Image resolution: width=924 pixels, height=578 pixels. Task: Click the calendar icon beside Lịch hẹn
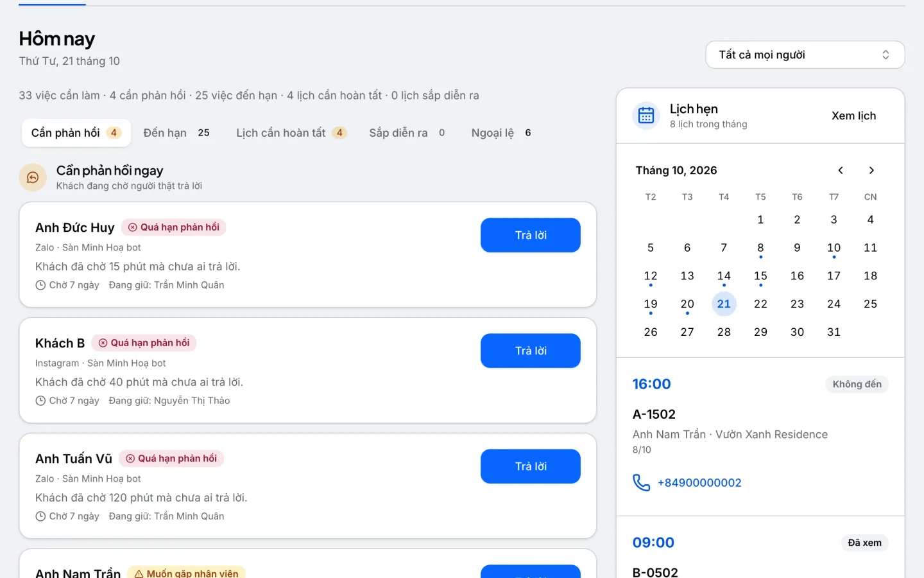click(646, 116)
